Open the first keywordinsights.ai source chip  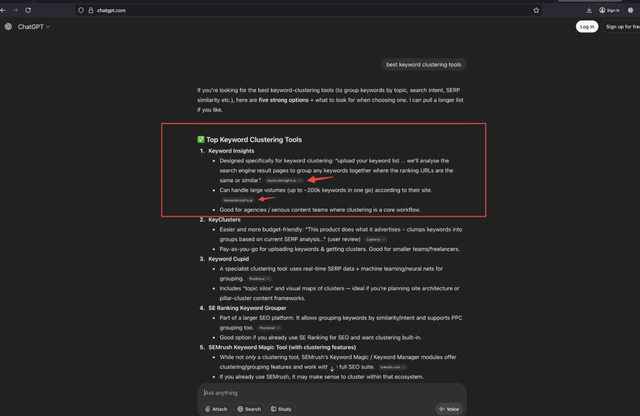click(282, 181)
